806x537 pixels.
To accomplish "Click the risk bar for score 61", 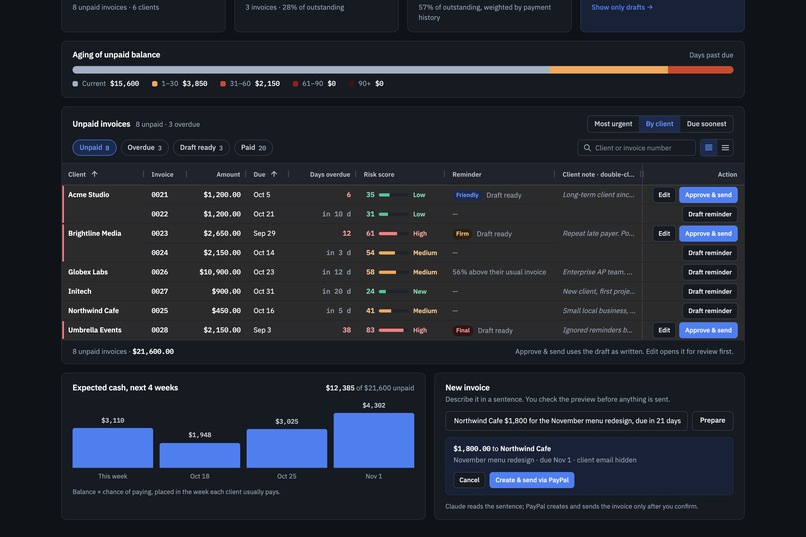I will point(393,233).
